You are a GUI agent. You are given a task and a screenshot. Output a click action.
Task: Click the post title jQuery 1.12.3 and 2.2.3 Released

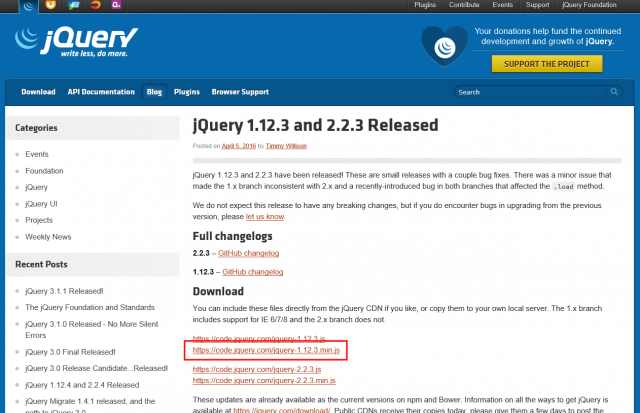tap(316, 125)
